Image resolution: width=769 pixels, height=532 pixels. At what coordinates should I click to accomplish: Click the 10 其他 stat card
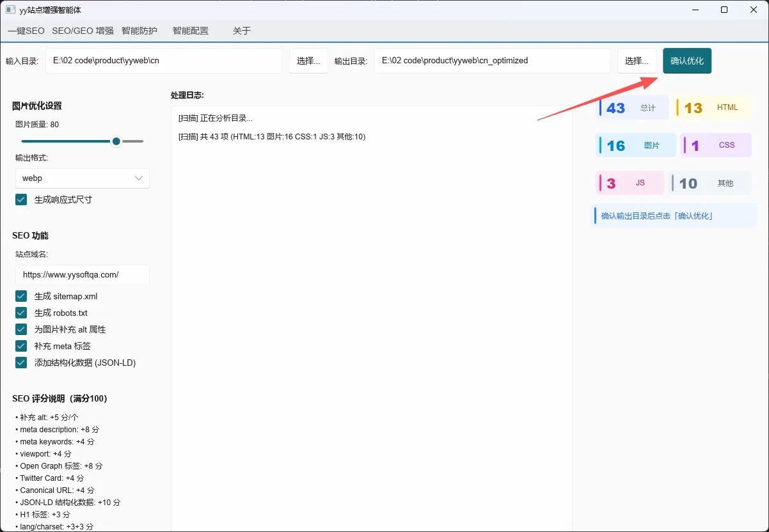710,183
